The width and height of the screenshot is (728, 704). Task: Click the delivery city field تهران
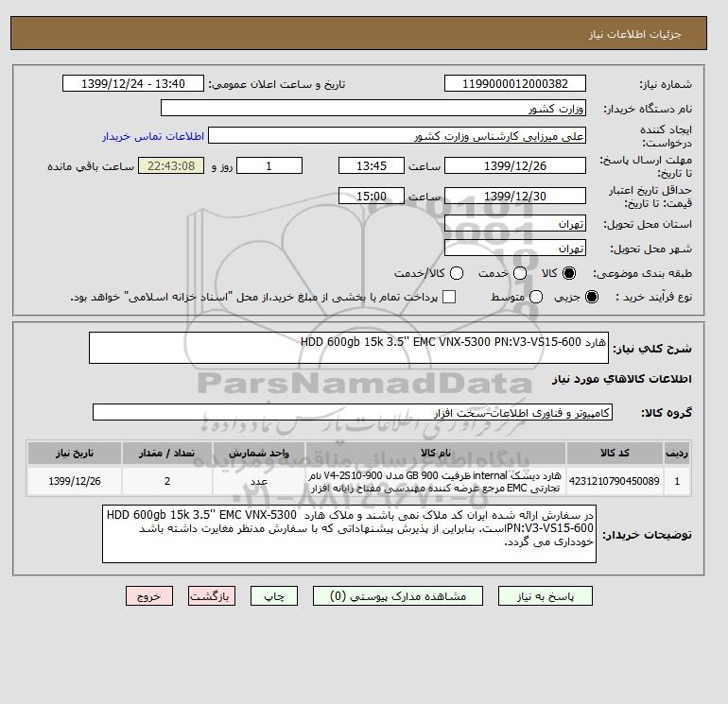515,249
